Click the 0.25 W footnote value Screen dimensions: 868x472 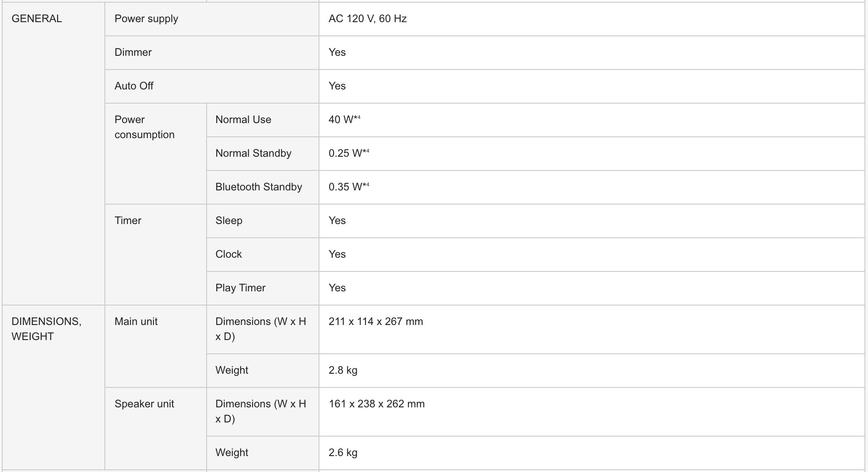[x=349, y=153]
